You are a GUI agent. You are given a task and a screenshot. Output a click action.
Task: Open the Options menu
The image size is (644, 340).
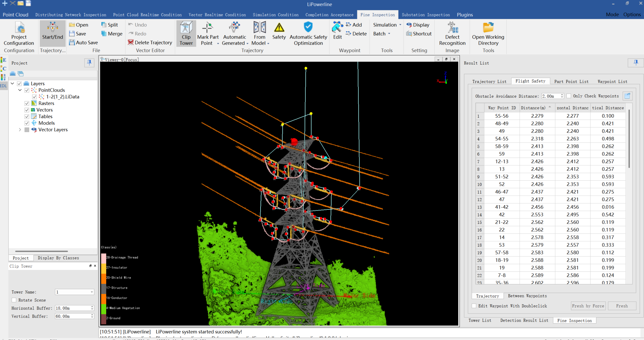(632, 14)
